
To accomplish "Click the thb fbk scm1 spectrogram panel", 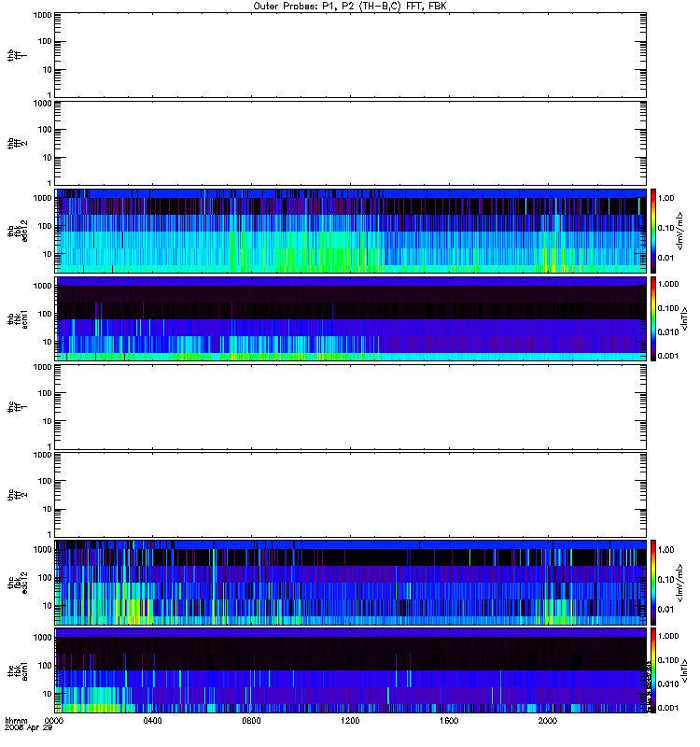I will click(x=350, y=318).
